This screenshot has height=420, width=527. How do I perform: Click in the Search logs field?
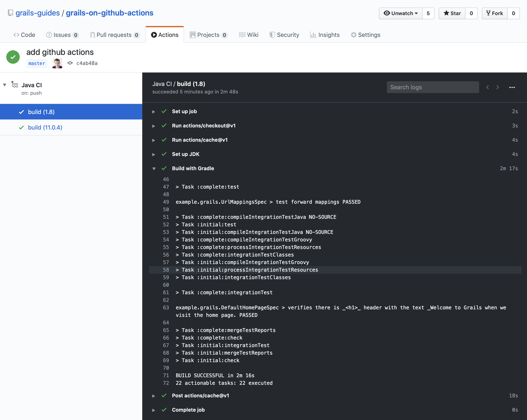[x=433, y=87]
